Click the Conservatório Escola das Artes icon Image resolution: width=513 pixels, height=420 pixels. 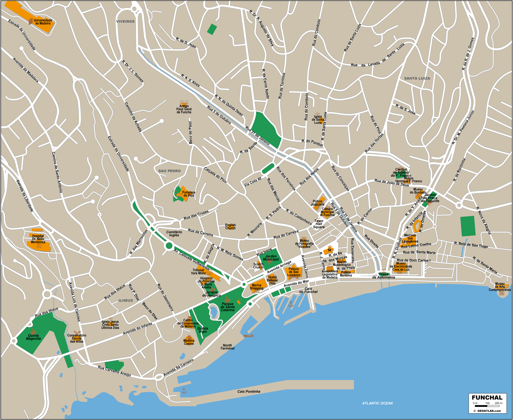pyautogui.click(x=77, y=333)
